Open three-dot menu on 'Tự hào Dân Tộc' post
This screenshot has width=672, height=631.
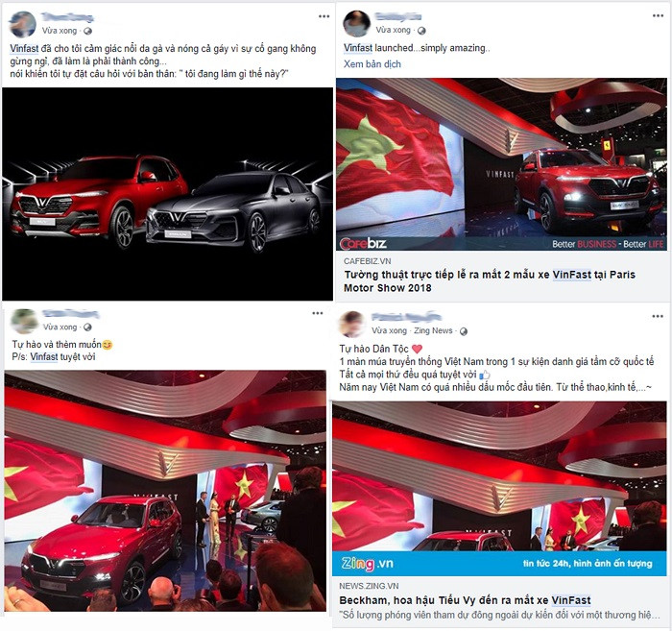(x=658, y=316)
